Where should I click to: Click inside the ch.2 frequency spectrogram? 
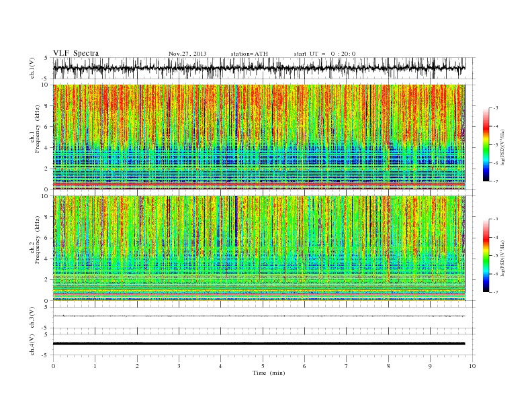[259, 248]
